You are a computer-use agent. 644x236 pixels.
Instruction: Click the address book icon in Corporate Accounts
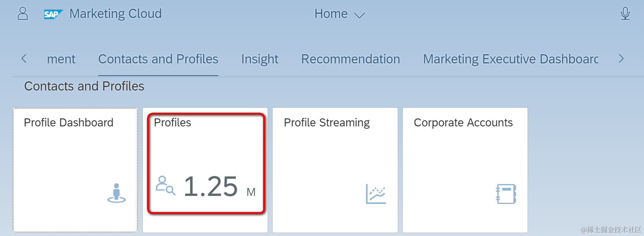coord(506,194)
